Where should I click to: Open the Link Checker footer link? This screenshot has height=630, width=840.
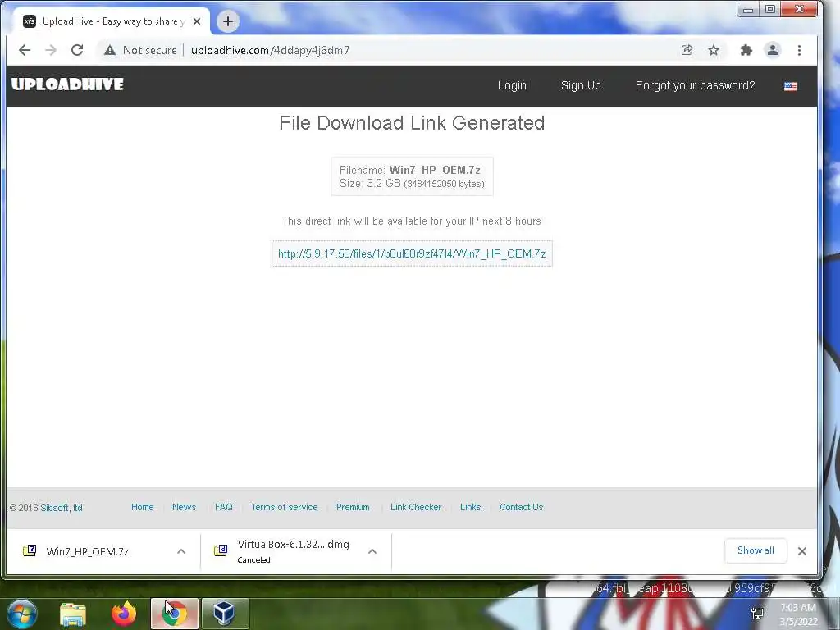[416, 507]
